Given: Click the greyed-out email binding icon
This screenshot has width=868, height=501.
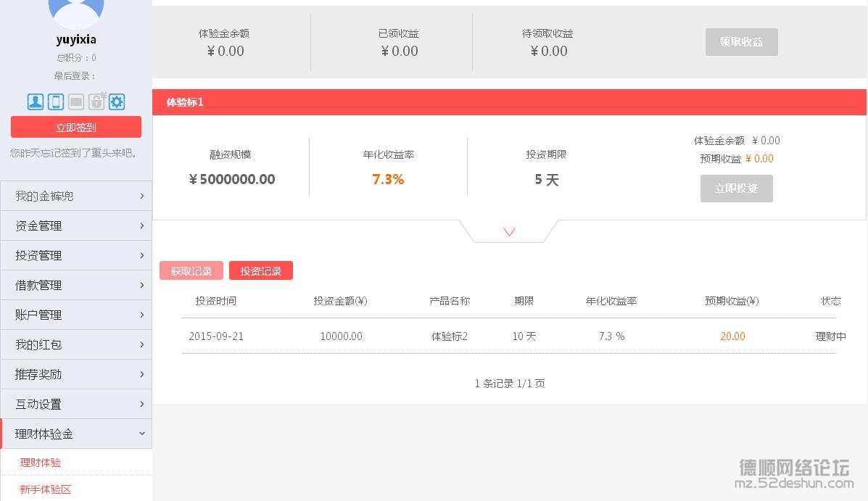Looking at the screenshot, I should click(x=76, y=102).
